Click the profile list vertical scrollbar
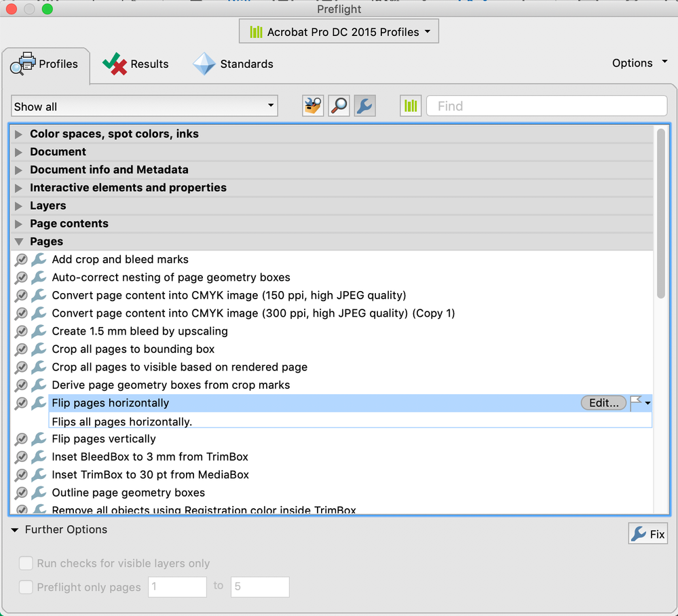The width and height of the screenshot is (678, 616). click(x=661, y=214)
